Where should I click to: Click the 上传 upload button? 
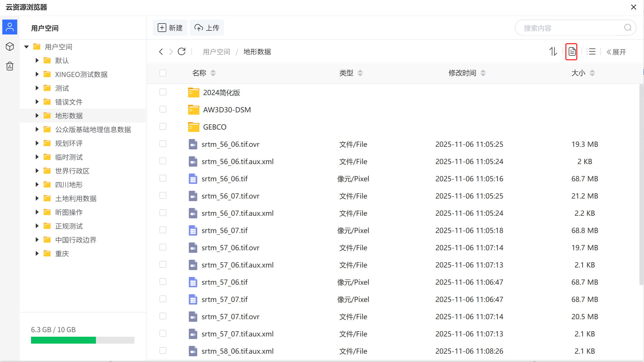point(207,28)
